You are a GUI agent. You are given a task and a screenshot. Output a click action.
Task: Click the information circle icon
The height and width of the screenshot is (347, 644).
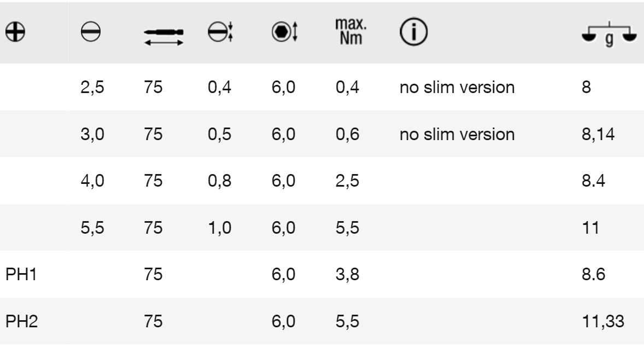click(x=411, y=33)
